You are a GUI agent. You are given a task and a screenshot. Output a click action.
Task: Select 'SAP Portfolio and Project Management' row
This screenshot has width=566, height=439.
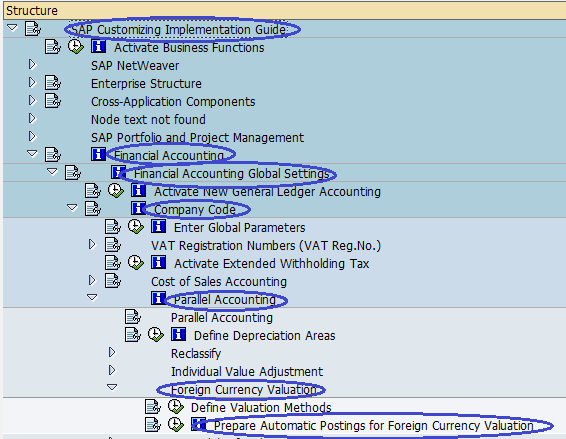click(x=197, y=138)
